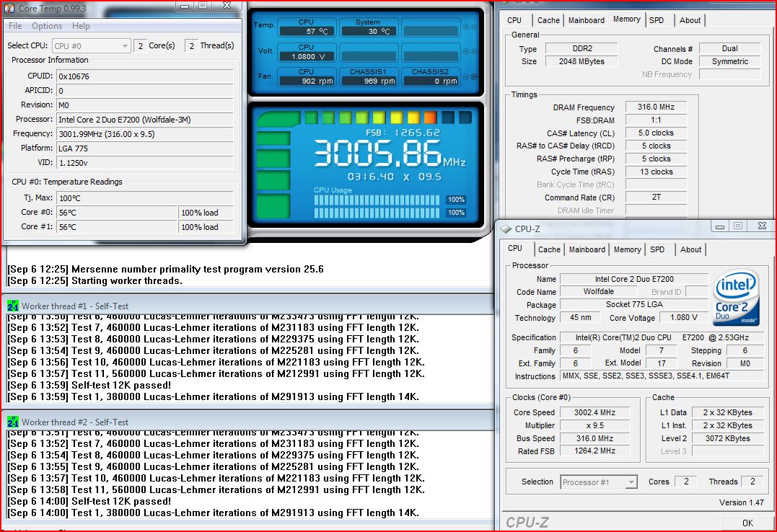The image size is (777, 532).
Task: Open Cache tab in memory timings CPU-Z window
Action: [x=548, y=20]
